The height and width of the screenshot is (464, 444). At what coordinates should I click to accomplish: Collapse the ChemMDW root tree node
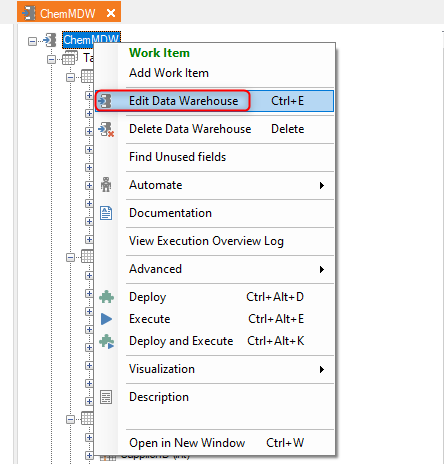point(32,41)
